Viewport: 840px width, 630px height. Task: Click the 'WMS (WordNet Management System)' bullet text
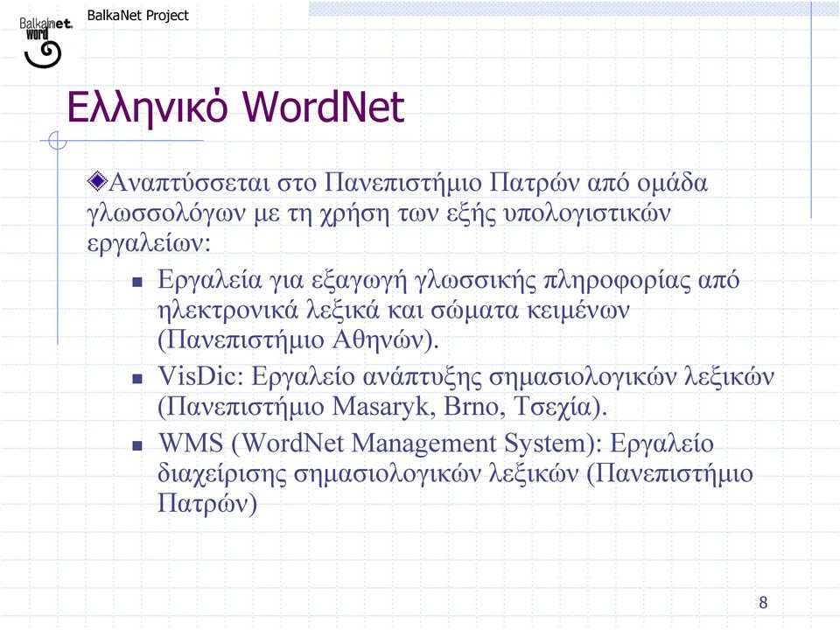[455, 473]
